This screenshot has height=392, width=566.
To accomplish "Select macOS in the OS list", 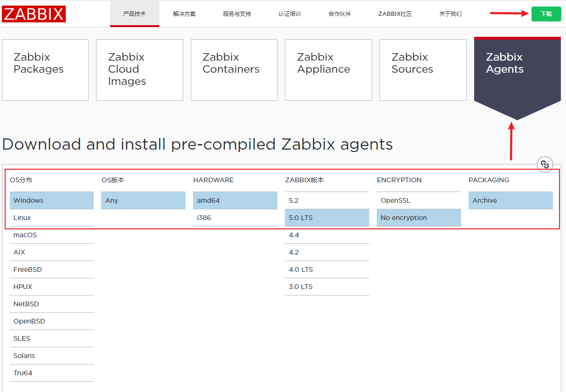I will pyautogui.click(x=51, y=235).
